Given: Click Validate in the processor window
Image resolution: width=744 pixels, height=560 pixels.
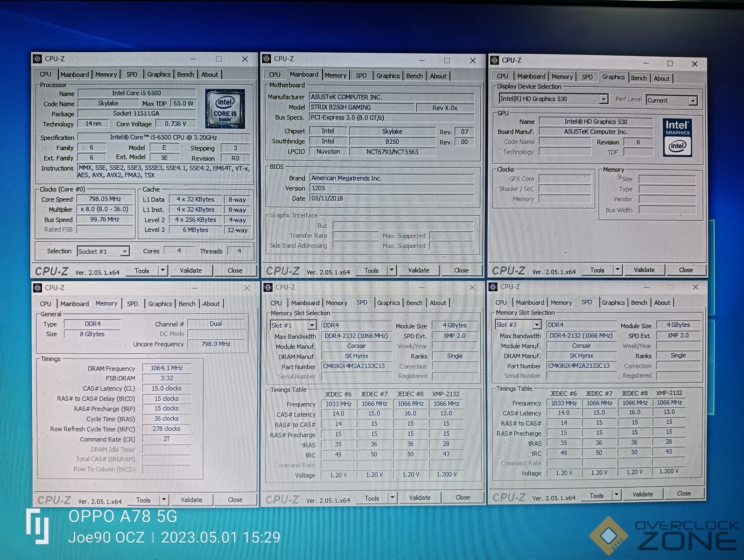Looking at the screenshot, I should (191, 271).
